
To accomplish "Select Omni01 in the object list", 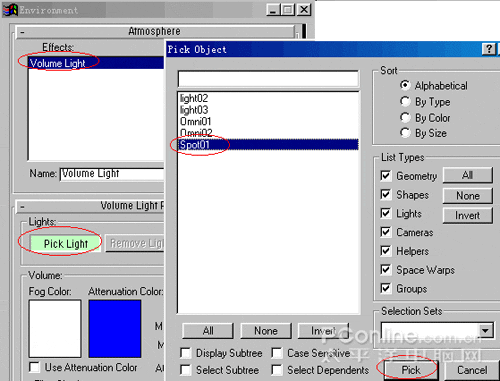I will coord(268,121).
